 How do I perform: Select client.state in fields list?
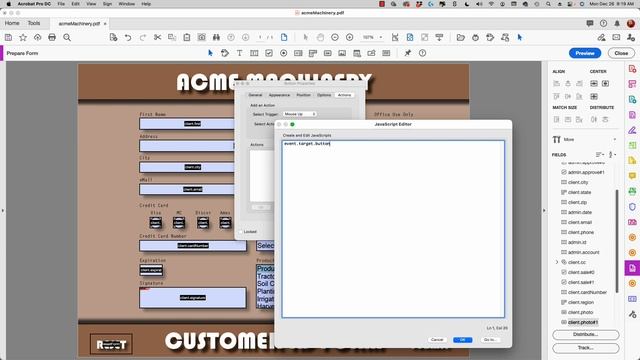580,192
